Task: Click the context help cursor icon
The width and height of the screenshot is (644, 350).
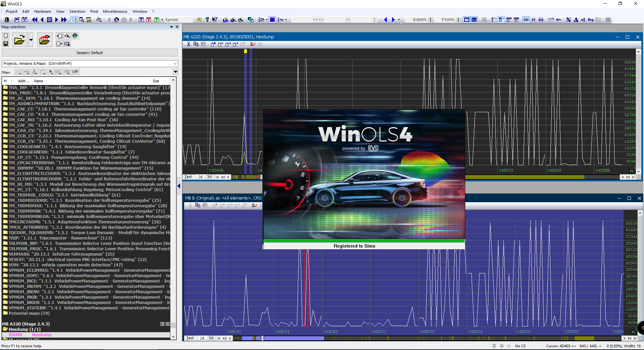Action: [x=215, y=20]
